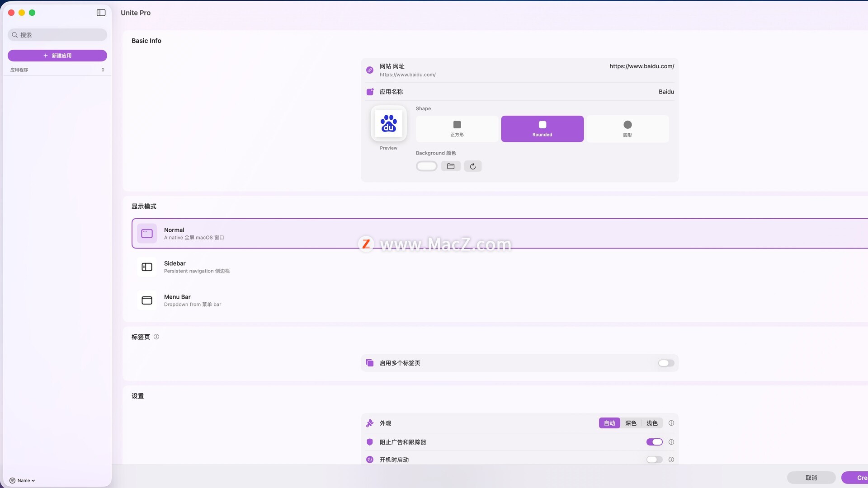Click the Baidu icon preview
Viewport: 868px width, 488px height.
388,123
